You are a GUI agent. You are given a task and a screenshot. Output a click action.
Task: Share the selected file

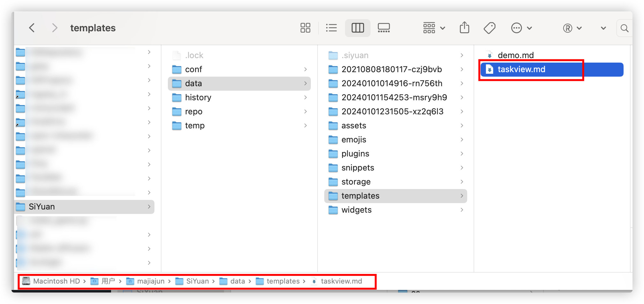(x=465, y=28)
